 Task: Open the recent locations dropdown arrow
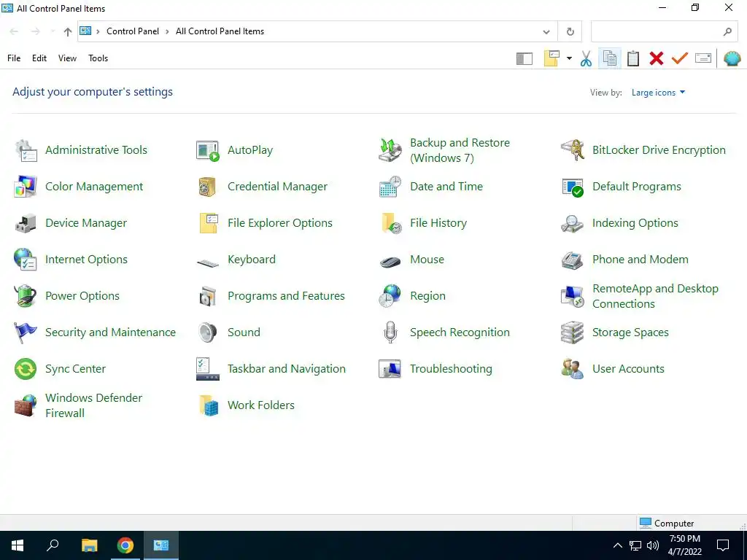52,32
